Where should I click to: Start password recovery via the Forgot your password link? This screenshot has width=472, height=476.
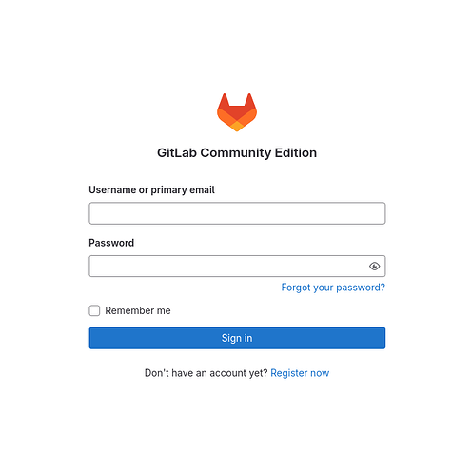point(333,288)
